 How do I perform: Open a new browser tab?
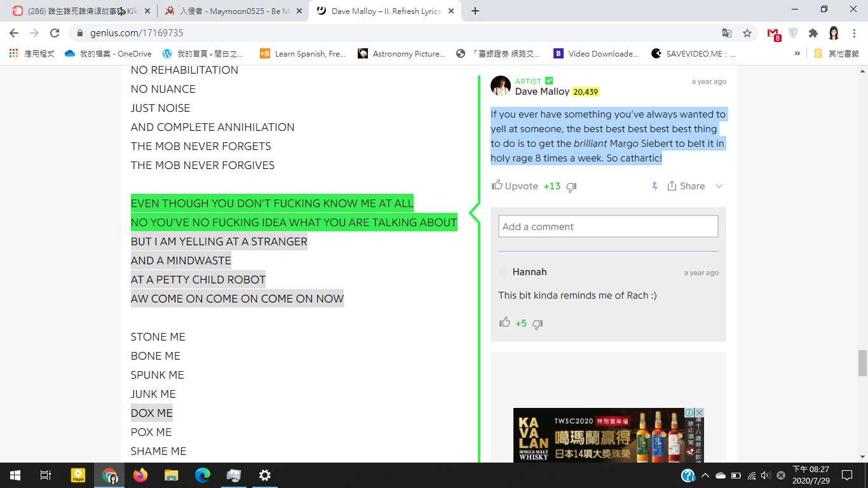475,11
